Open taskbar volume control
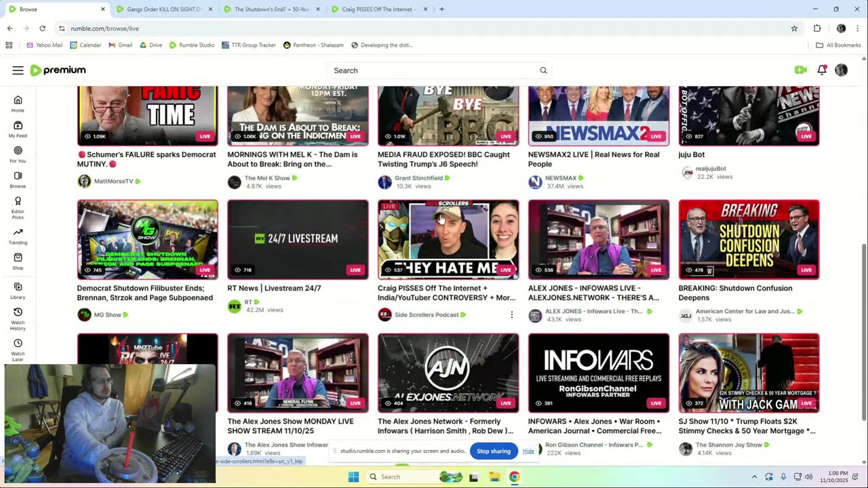This screenshot has height=488, width=868. pyautogui.click(x=808, y=476)
